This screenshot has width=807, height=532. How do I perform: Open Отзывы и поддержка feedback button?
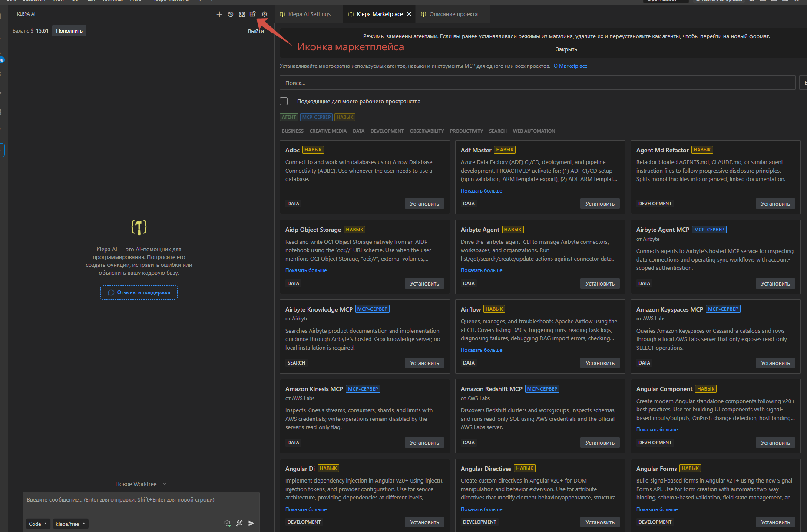click(139, 292)
